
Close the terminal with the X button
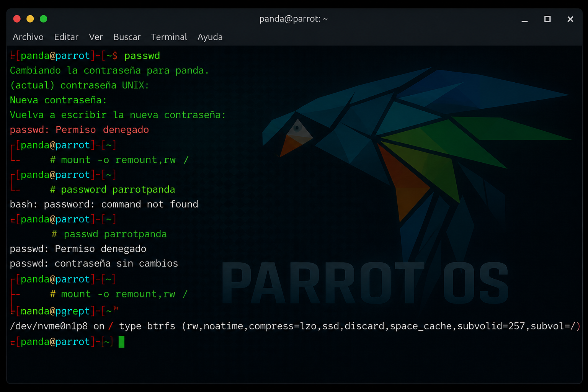click(x=570, y=19)
